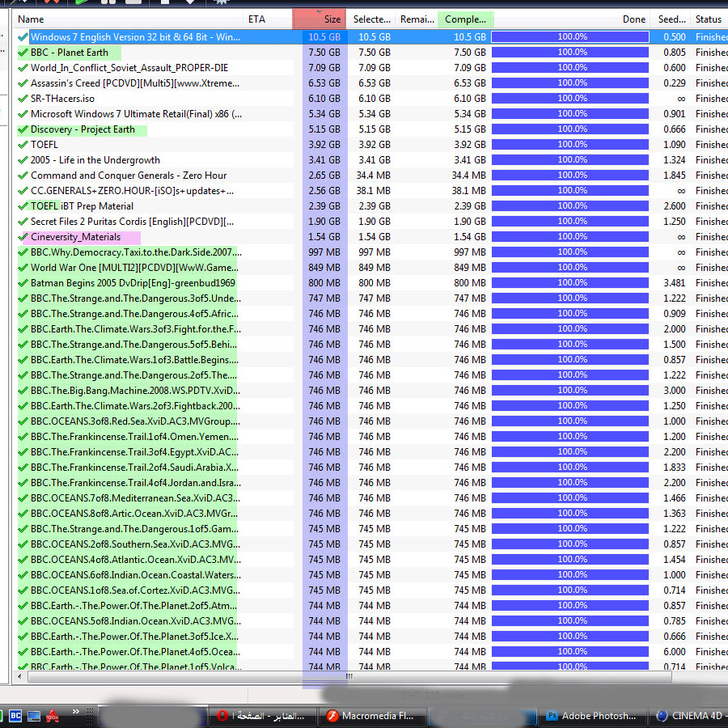The image size is (728, 728).
Task: Switch to Adobe Photoshop in taskbar
Action: [x=594, y=716]
